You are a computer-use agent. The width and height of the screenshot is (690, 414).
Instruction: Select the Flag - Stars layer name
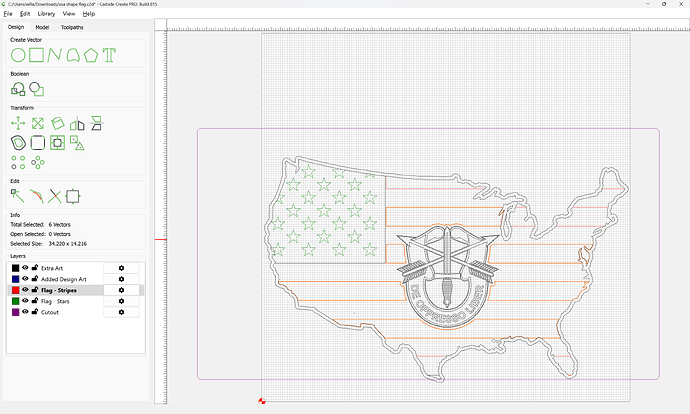tap(55, 301)
